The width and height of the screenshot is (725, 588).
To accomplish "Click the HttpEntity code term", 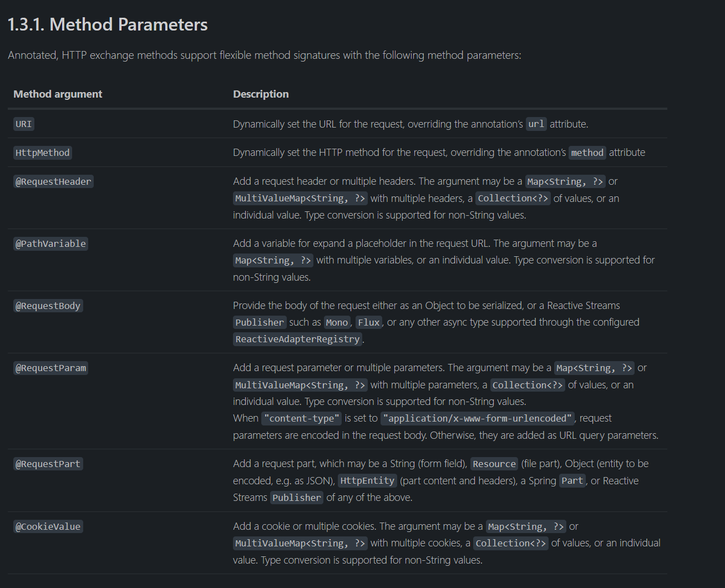I will point(367,481).
